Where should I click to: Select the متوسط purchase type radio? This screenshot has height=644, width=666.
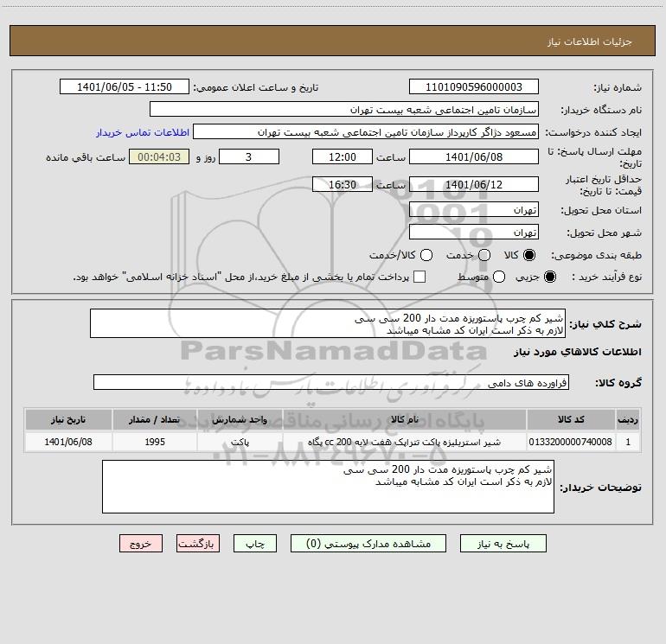click(499, 277)
